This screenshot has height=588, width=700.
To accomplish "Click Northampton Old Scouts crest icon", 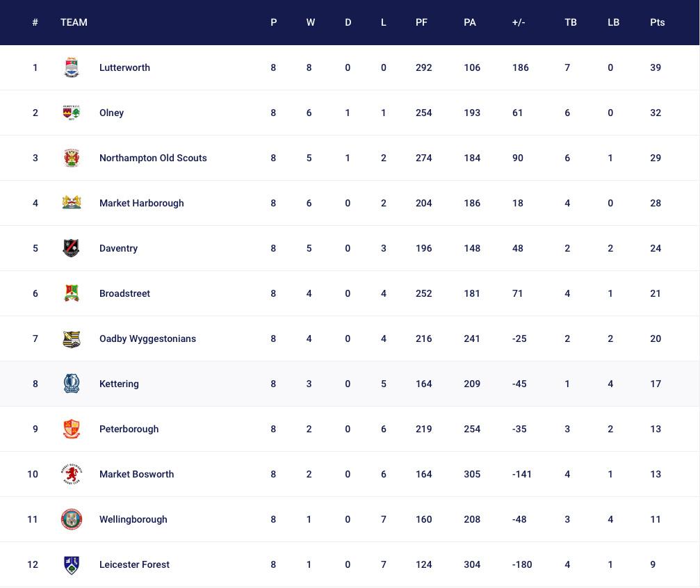I will coord(72,158).
